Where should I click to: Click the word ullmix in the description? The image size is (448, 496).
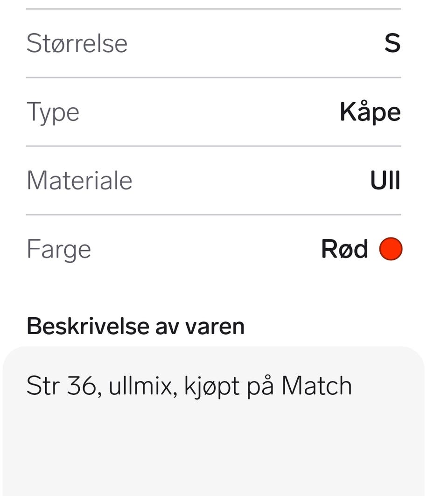(x=140, y=386)
